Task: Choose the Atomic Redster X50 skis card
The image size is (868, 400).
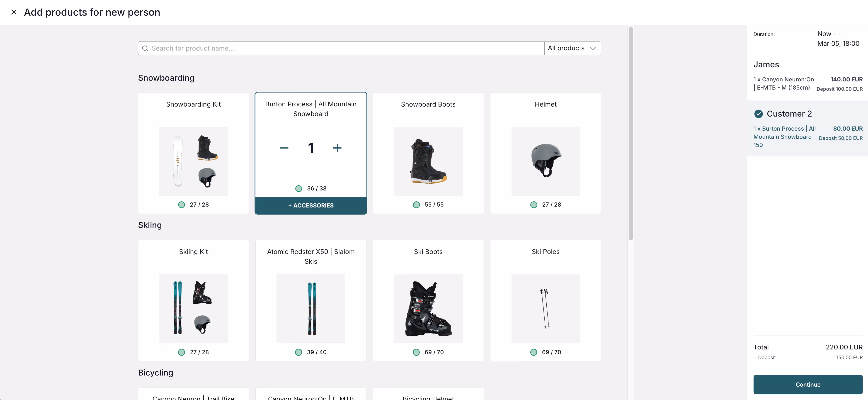Action: coord(311,300)
